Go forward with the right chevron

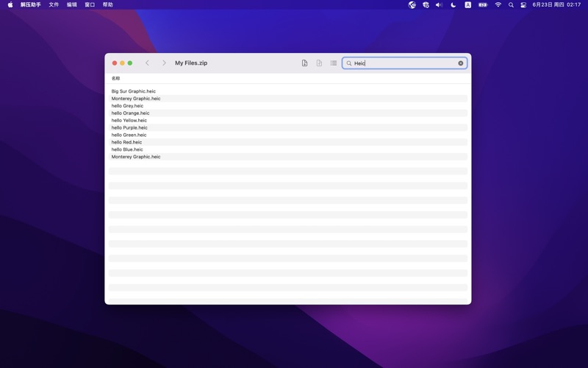point(164,63)
